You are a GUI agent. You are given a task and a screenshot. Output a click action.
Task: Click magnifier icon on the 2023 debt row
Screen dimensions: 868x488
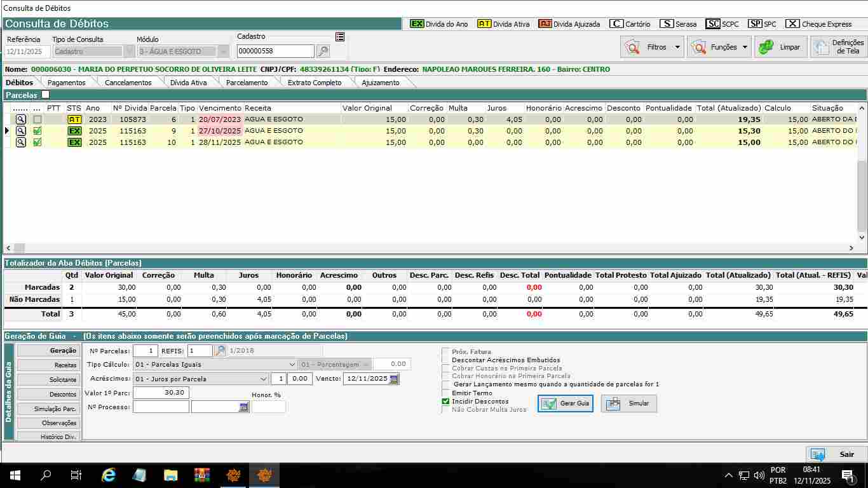click(20, 119)
